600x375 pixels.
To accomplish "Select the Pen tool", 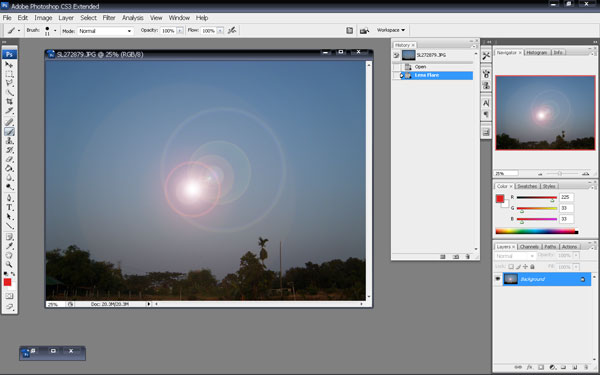I will click(9, 198).
